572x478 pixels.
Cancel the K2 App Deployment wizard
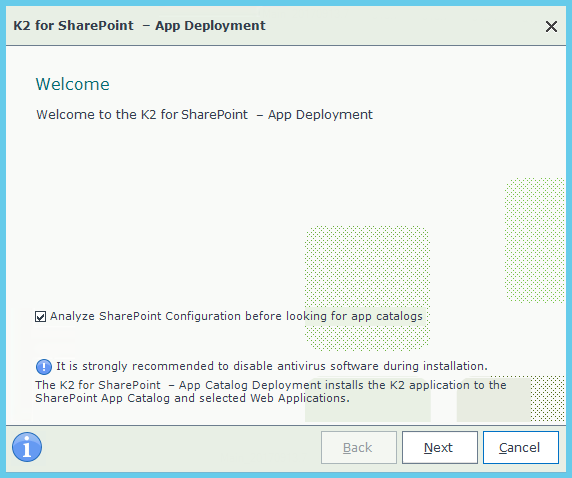pyautogui.click(x=521, y=447)
